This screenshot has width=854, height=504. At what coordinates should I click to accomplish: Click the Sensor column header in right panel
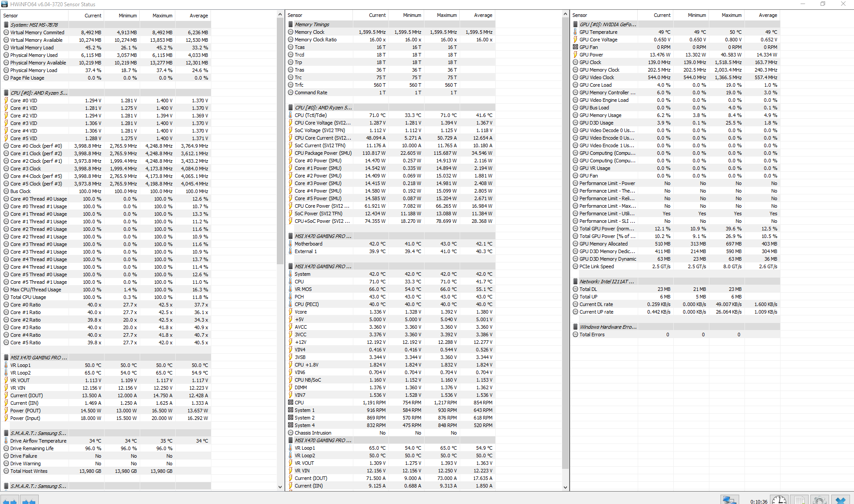coord(604,15)
